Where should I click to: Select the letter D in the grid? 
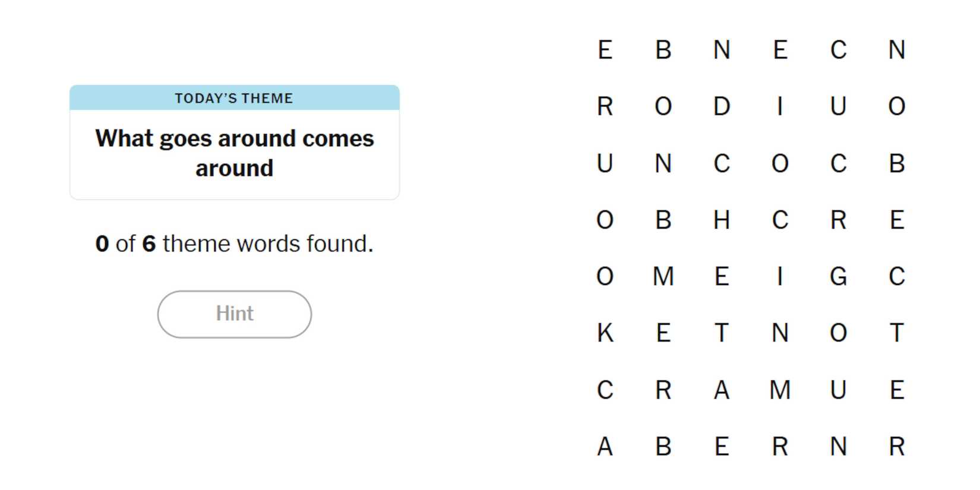(x=722, y=107)
